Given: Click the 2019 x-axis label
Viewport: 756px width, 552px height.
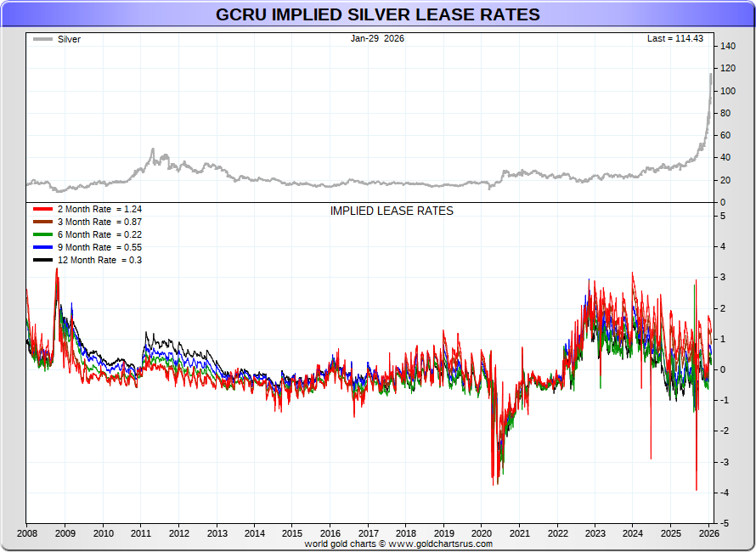Looking at the screenshot, I should coord(444,533).
